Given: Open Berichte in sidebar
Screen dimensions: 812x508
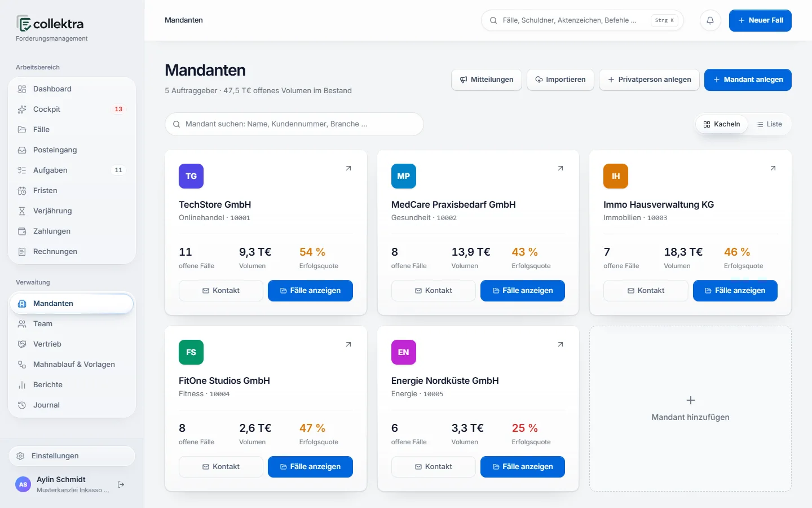Looking at the screenshot, I should [72, 385].
